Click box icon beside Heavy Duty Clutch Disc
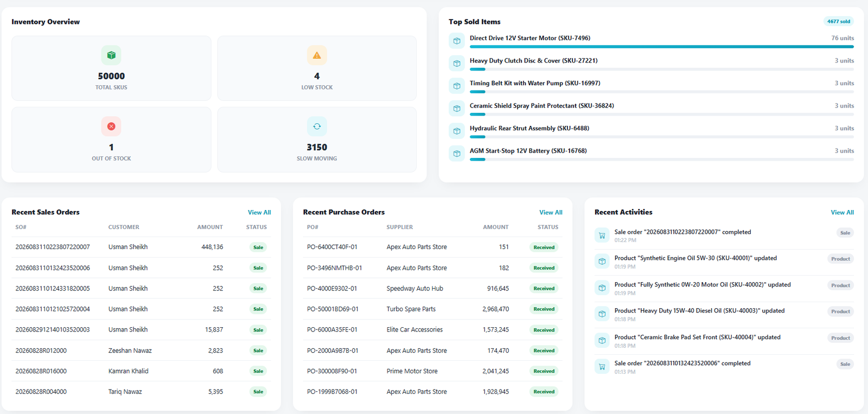This screenshot has height=414, width=868. [x=457, y=63]
